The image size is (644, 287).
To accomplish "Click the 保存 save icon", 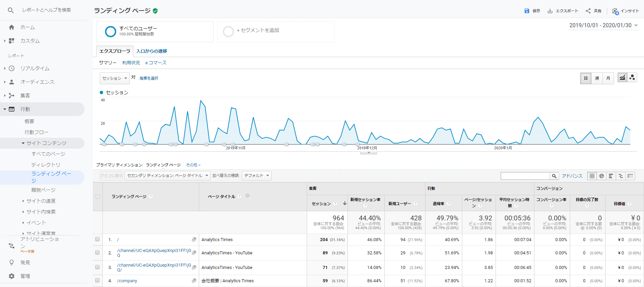I will coord(527,11).
